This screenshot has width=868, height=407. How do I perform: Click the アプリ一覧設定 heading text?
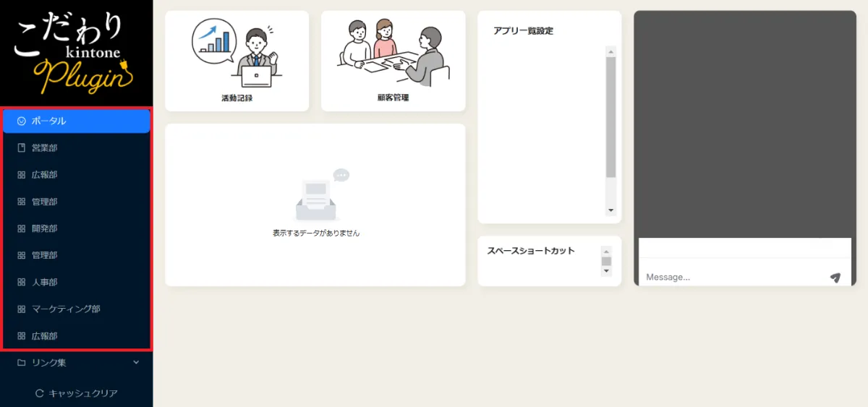[523, 31]
